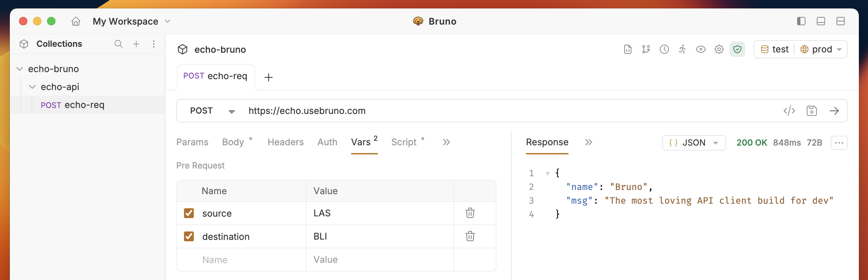Switch to the split horizontal layout icon

(840, 21)
